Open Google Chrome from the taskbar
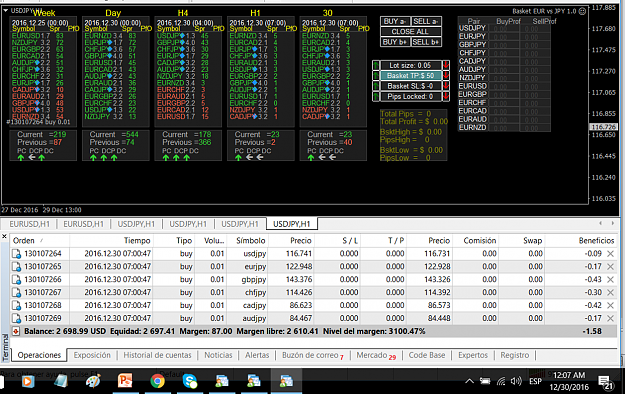This screenshot has height=394, width=625. [157, 381]
